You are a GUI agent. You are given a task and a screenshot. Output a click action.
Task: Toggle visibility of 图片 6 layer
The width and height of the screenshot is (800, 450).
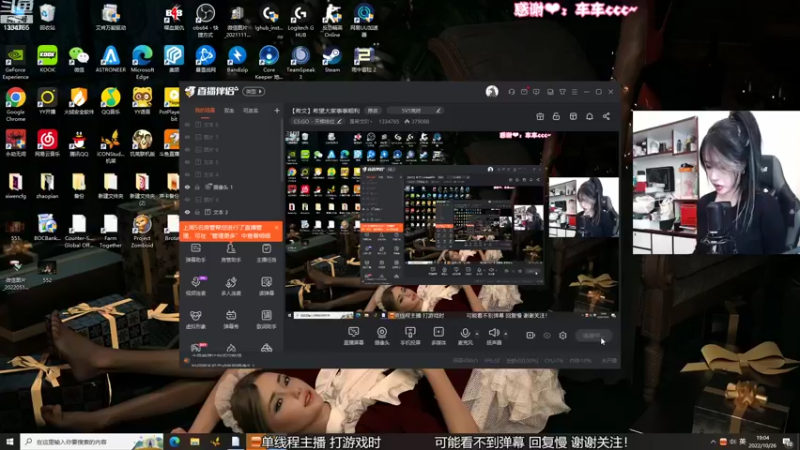tap(187, 149)
